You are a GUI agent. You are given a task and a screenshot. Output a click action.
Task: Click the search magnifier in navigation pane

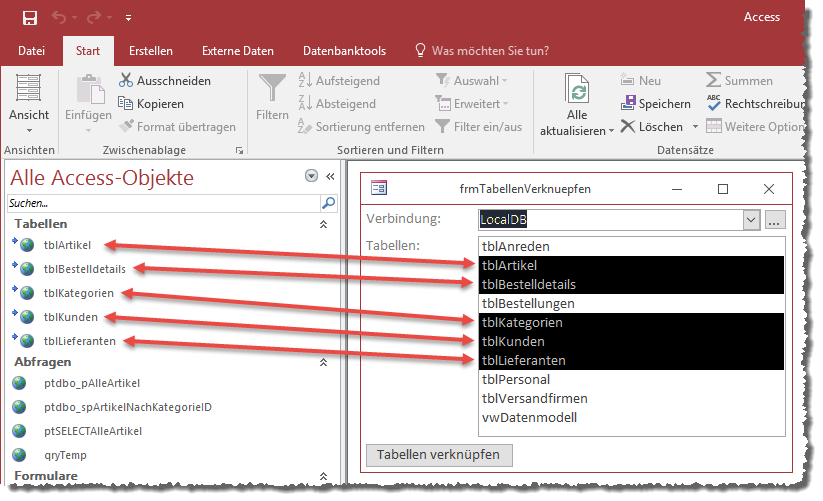pyautogui.click(x=328, y=202)
